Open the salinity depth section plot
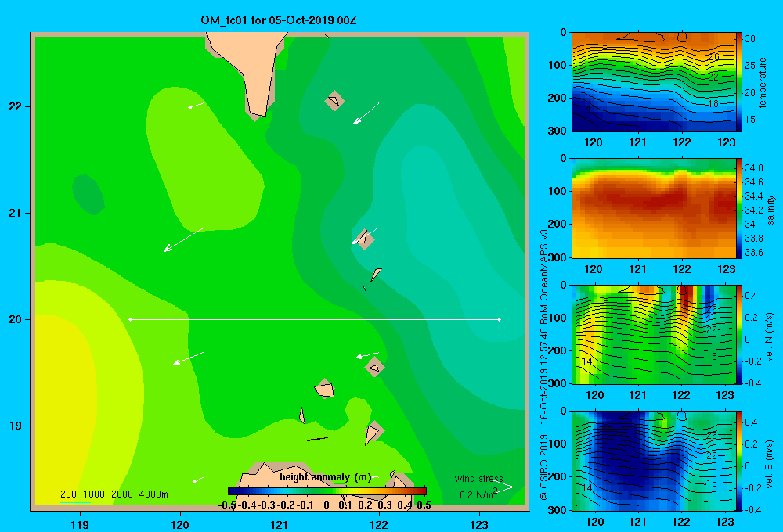Viewport: 783px width, 532px height. point(653,208)
